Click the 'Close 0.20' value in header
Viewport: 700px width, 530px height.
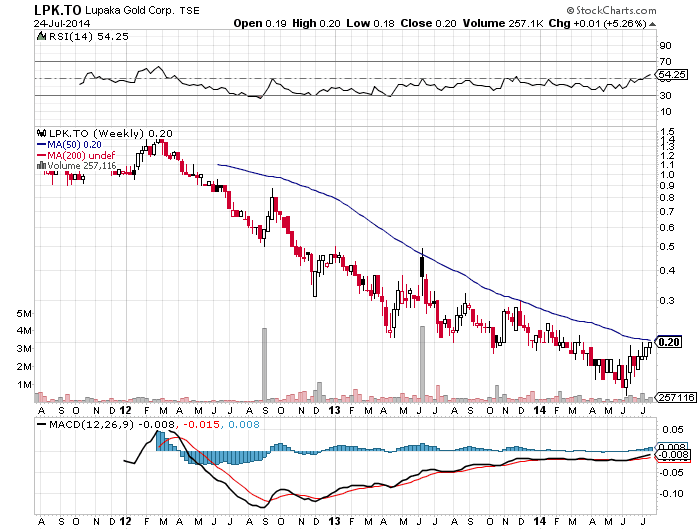[428, 24]
